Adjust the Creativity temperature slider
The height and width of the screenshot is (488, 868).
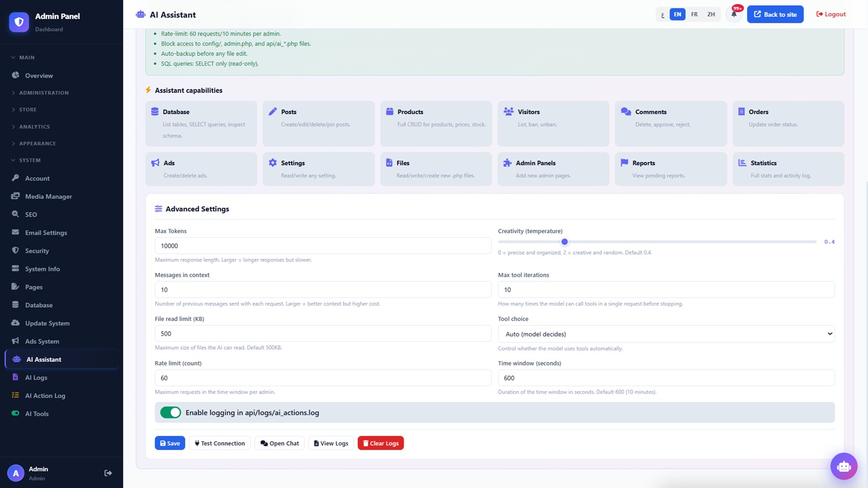click(657, 242)
